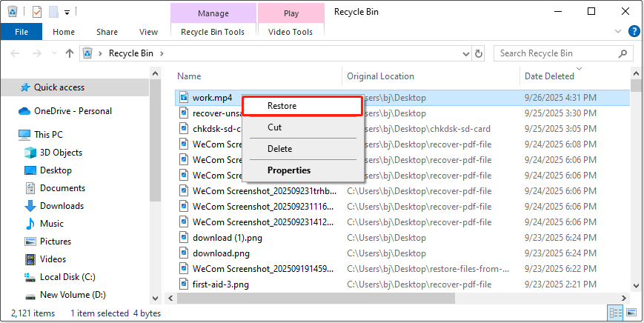Viewport: 644px width, 323px height.
Task: Click the file list scroll up arrow
Action: click(x=636, y=73)
